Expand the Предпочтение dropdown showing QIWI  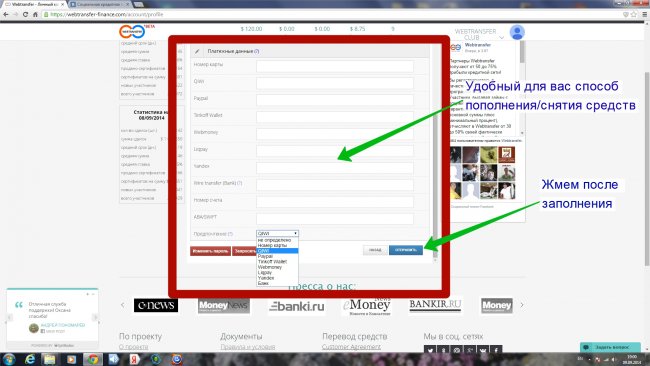pos(277,233)
